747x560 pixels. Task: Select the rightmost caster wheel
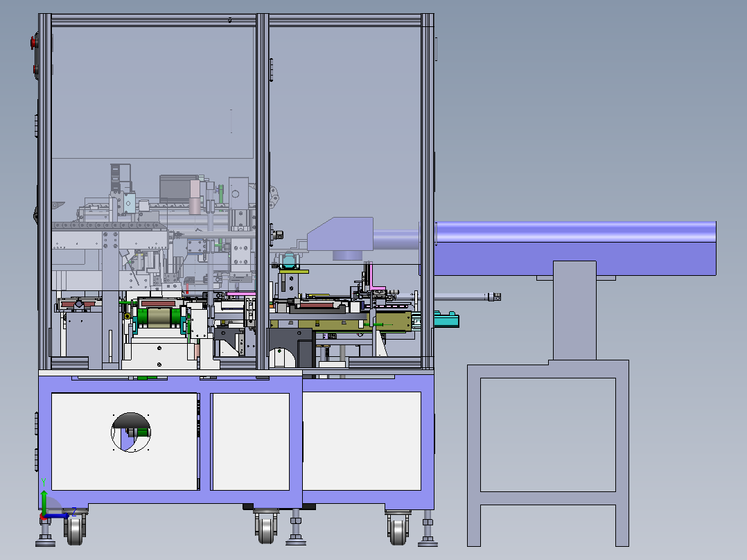[x=398, y=529]
